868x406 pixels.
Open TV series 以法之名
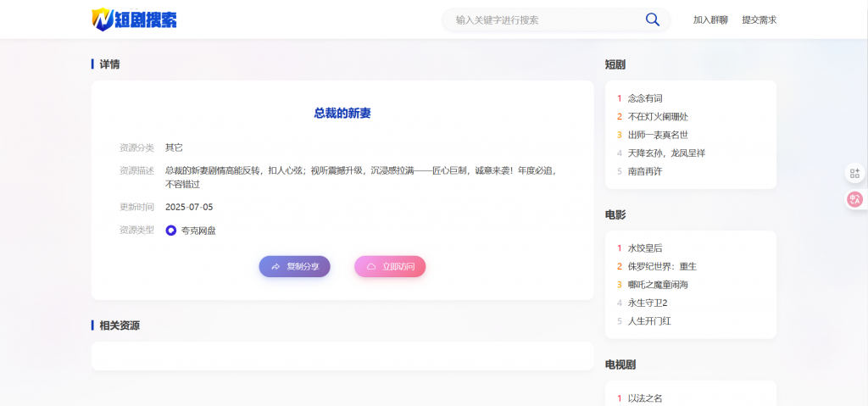click(x=645, y=398)
